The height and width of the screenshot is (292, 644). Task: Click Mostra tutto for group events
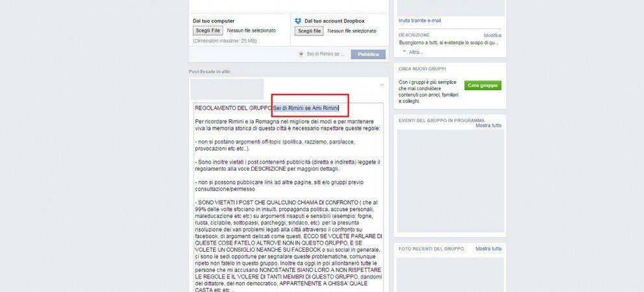[x=488, y=125]
